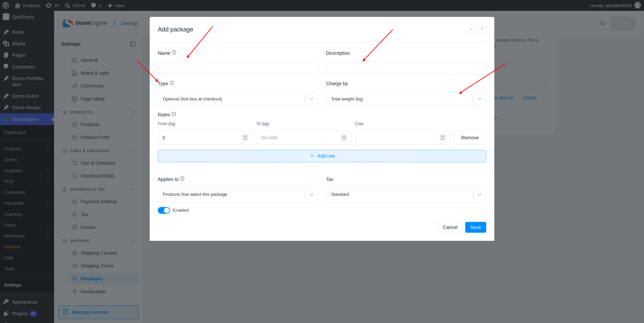
Task: Click the blue Save button in dialog
Action: point(476,227)
